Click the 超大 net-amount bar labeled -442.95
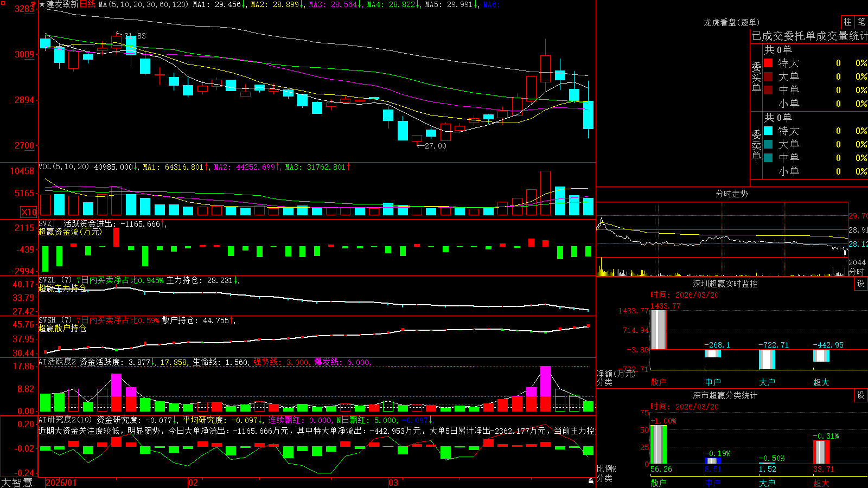 pos(821,356)
